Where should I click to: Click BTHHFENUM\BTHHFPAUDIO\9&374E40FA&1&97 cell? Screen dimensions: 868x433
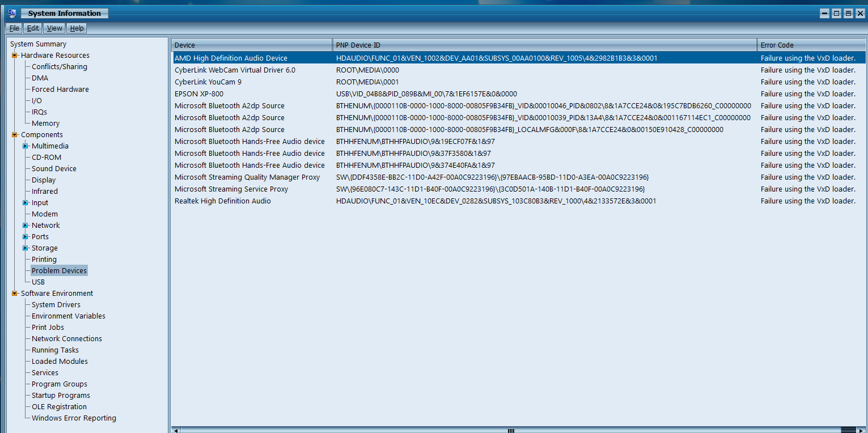pyautogui.click(x=416, y=165)
